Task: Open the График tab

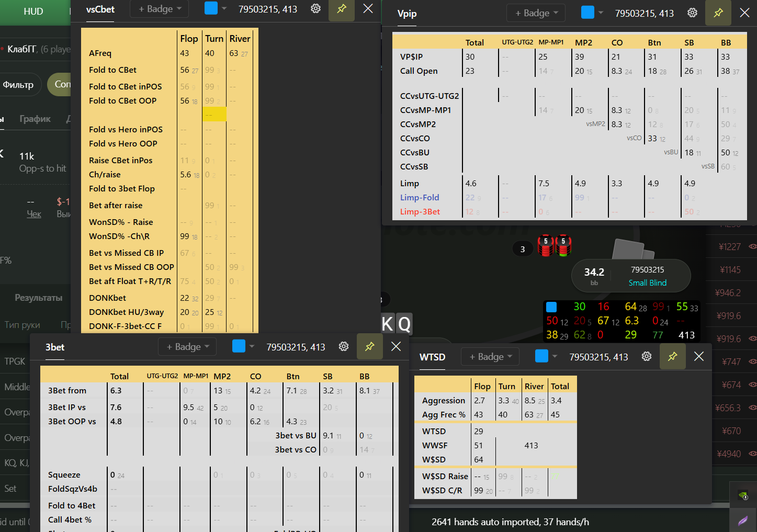Action: (x=35, y=119)
